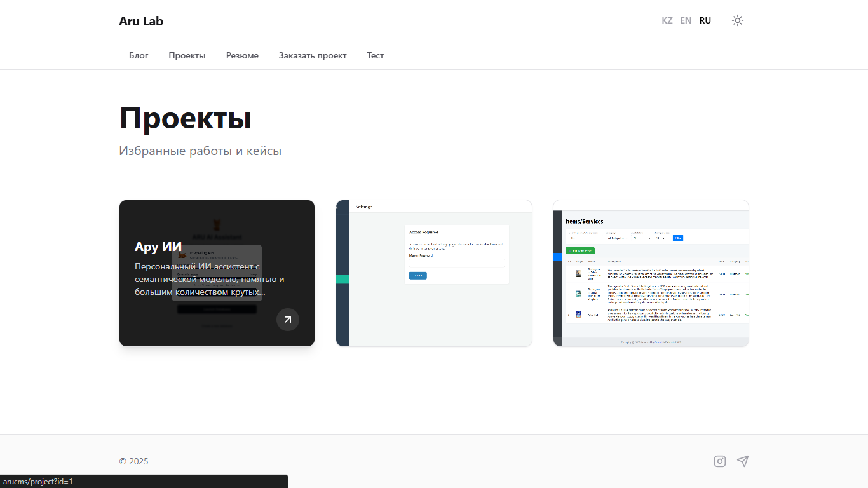The height and width of the screenshot is (488, 868).
Task: Go to the Блог menu item
Action: point(139,55)
